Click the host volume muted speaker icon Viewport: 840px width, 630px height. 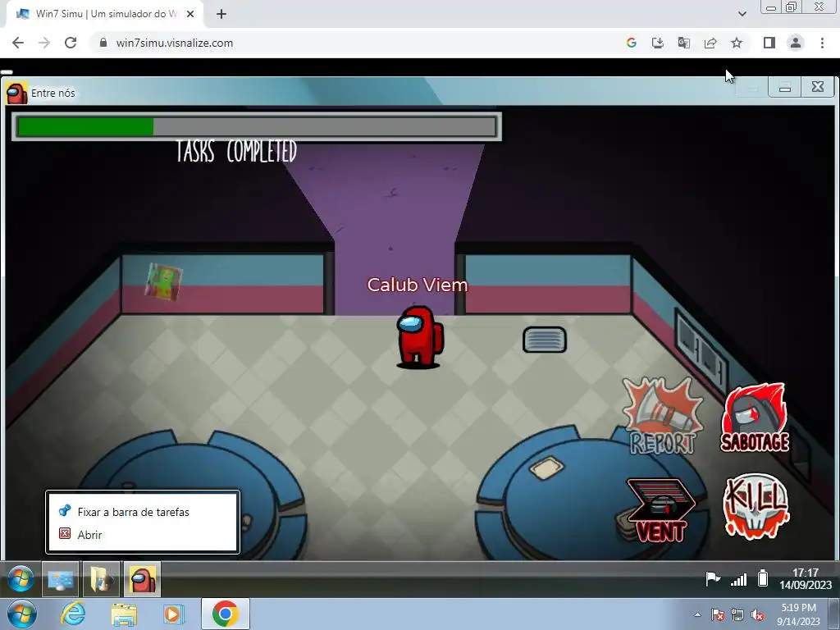[x=756, y=615]
